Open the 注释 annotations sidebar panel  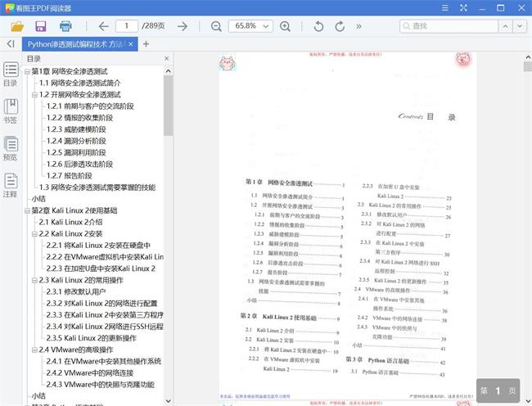(11, 185)
